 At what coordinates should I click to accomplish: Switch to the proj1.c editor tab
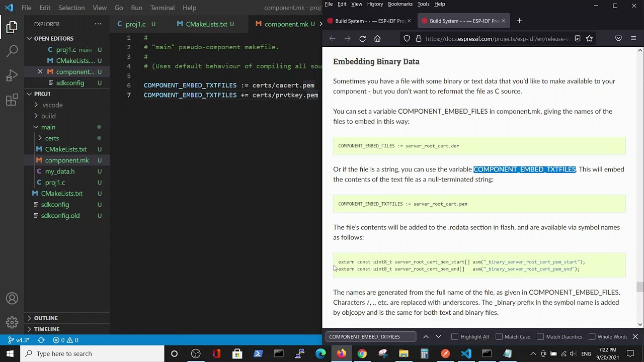pyautogui.click(x=136, y=24)
